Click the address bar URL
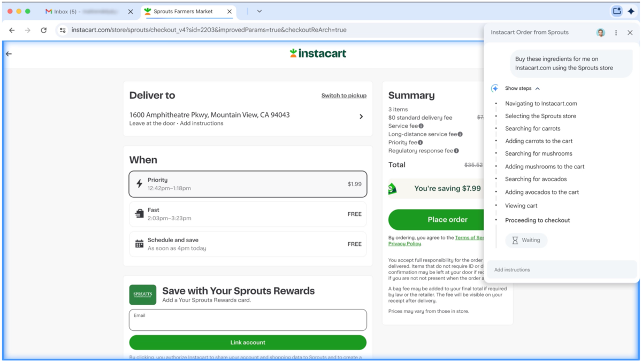Image resolution: width=642 pixels, height=364 pixels. click(x=209, y=30)
